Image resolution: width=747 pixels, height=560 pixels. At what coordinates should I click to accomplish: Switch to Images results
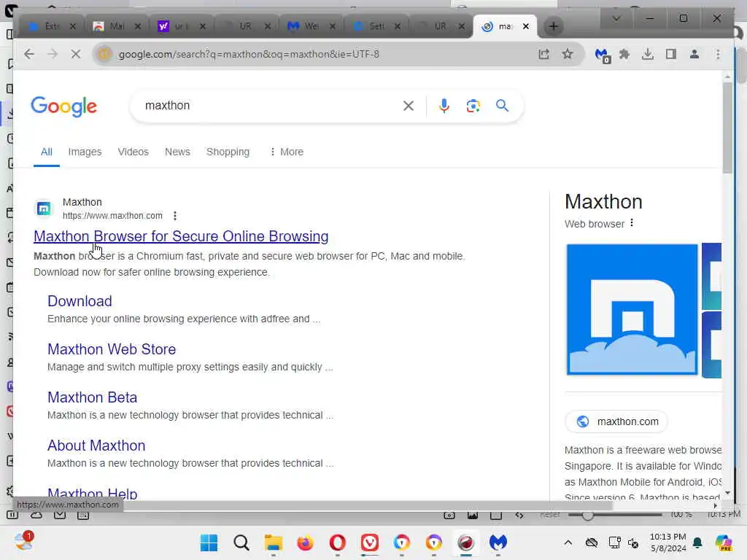pos(85,152)
